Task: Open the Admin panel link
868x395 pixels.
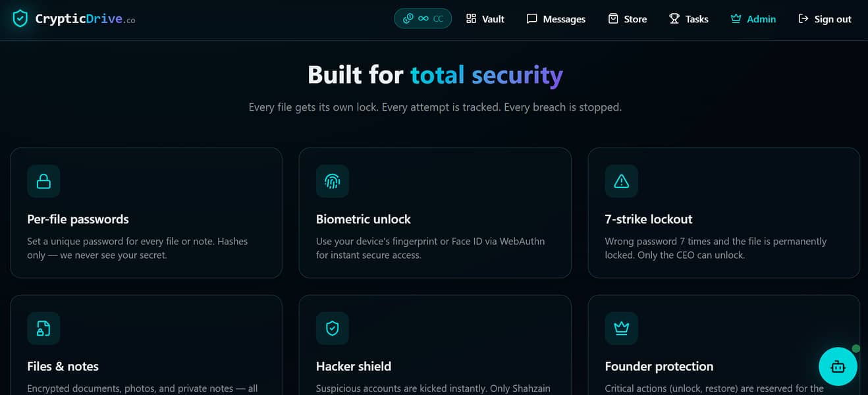Action: pyautogui.click(x=753, y=19)
